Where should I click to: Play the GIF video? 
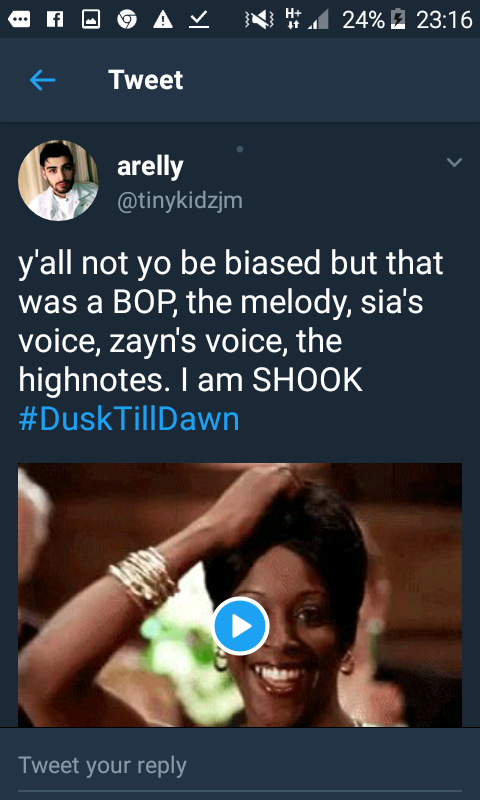coord(240,626)
